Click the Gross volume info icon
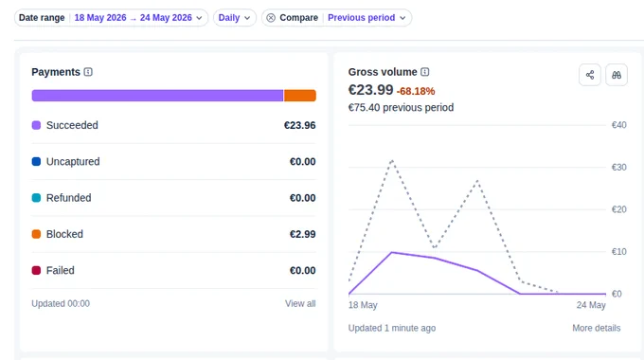 425,72
